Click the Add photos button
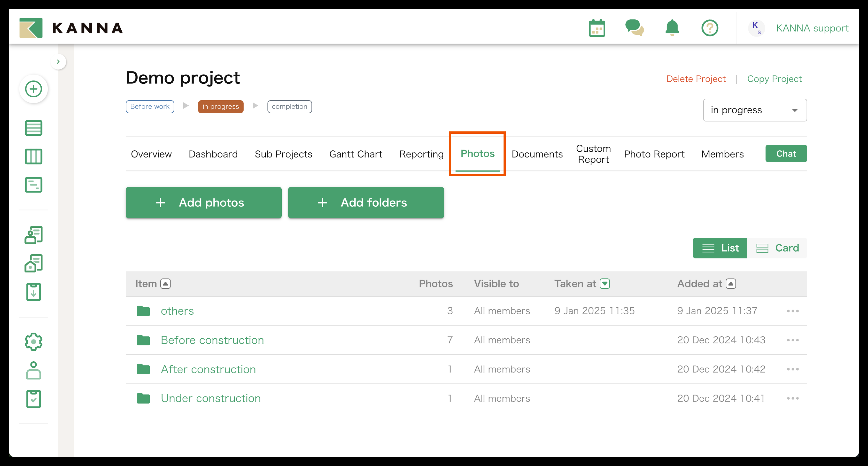 click(203, 203)
